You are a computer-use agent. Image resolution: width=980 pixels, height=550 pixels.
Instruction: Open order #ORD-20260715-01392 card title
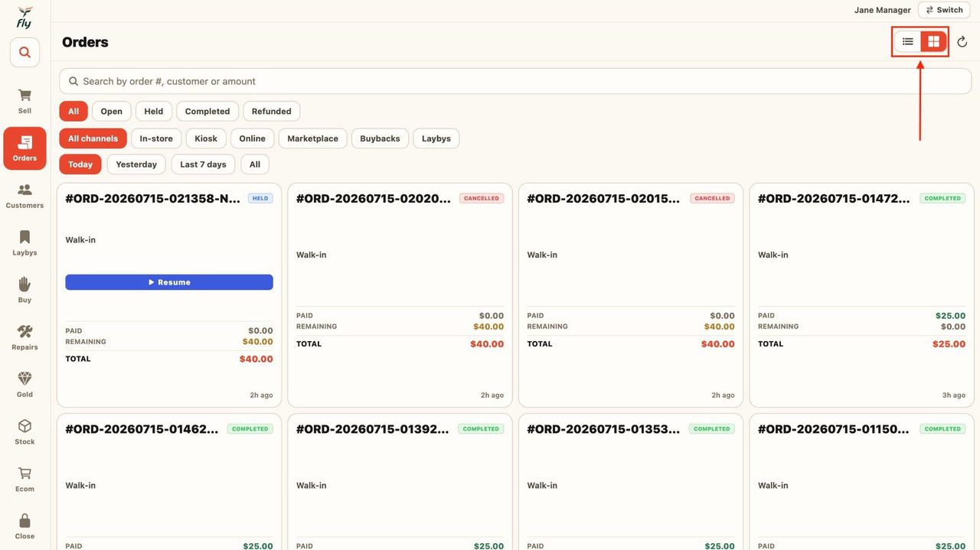click(x=374, y=429)
